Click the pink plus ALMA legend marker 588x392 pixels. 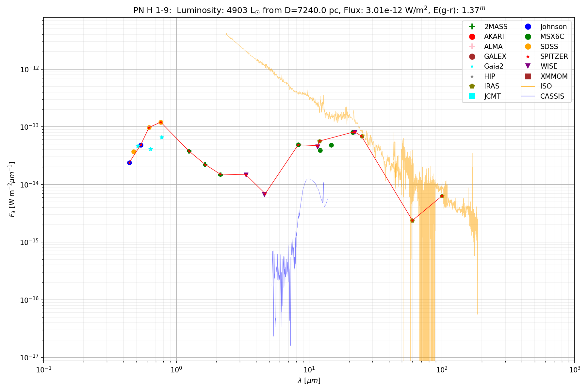(472, 46)
